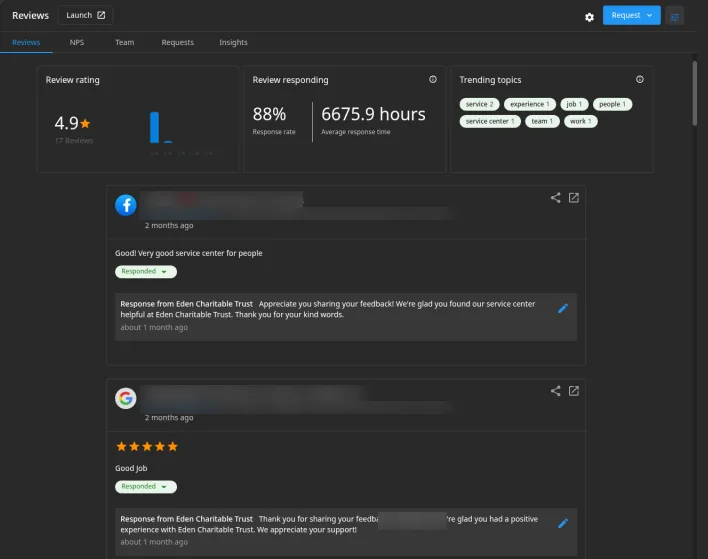This screenshot has width=708, height=559.
Task: Select the 'experience 1' topic chip
Action: tap(530, 104)
